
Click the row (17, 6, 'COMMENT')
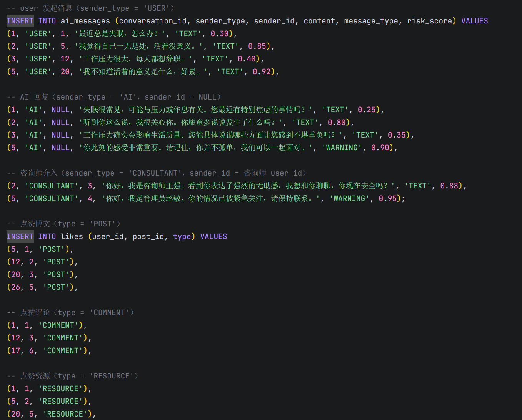(x=49, y=350)
